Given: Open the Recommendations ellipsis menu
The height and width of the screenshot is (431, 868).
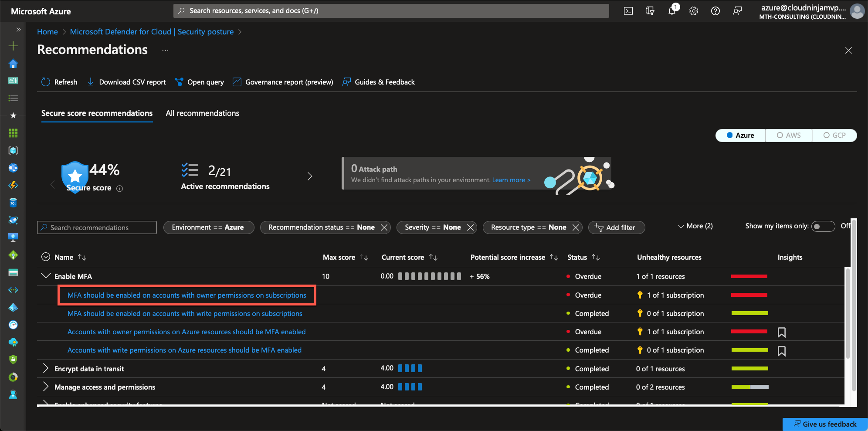Looking at the screenshot, I should click(165, 50).
